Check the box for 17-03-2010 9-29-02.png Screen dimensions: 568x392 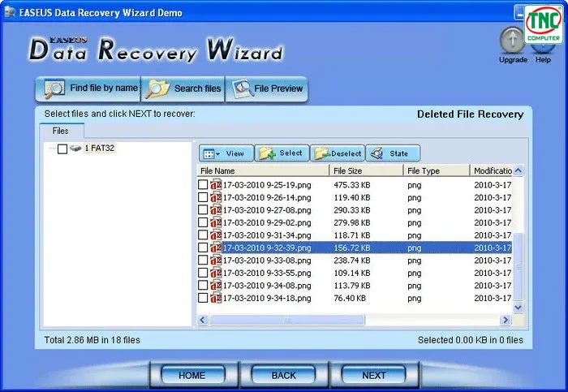[203, 222]
